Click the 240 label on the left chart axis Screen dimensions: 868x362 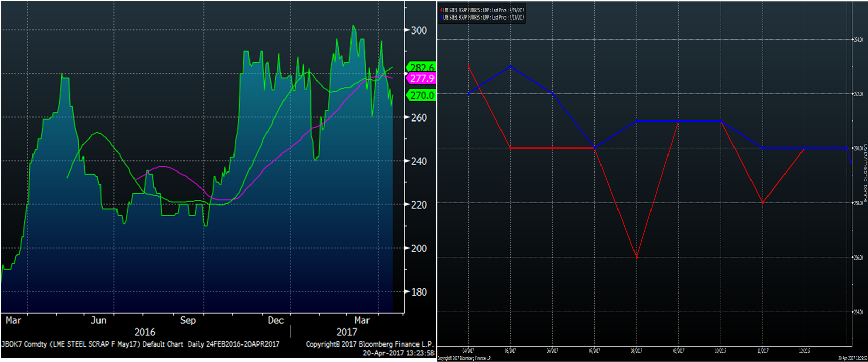pos(419,161)
